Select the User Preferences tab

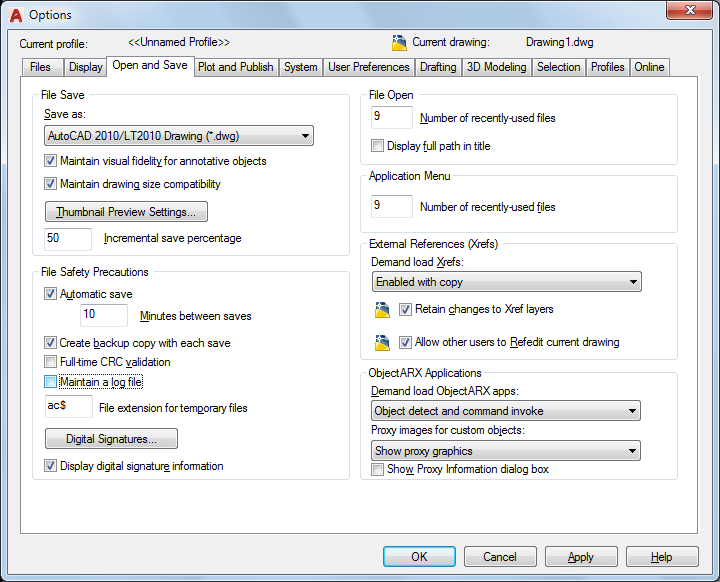pyautogui.click(x=368, y=67)
